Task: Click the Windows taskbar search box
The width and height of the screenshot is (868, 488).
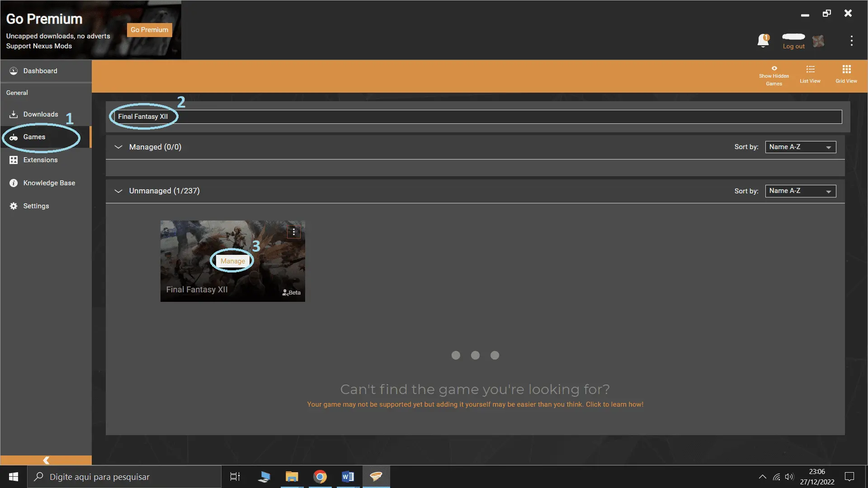Action: tap(124, 477)
